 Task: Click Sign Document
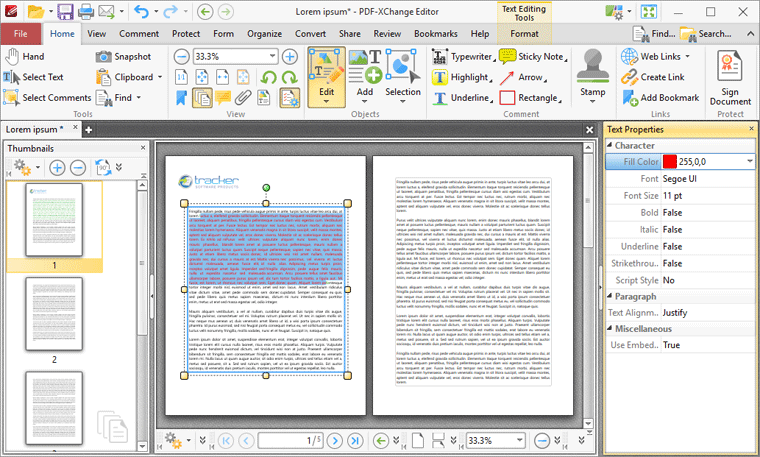point(730,78)
